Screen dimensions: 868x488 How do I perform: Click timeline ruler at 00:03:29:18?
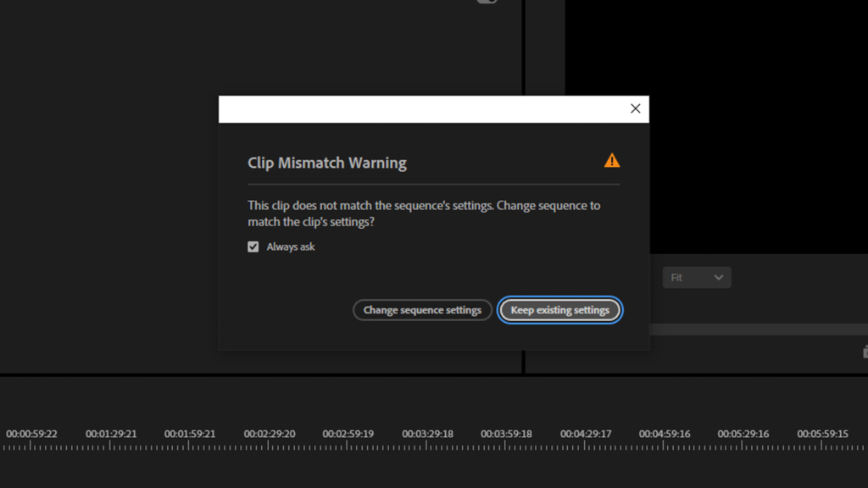pyautogui.click(x=427, y=434)
